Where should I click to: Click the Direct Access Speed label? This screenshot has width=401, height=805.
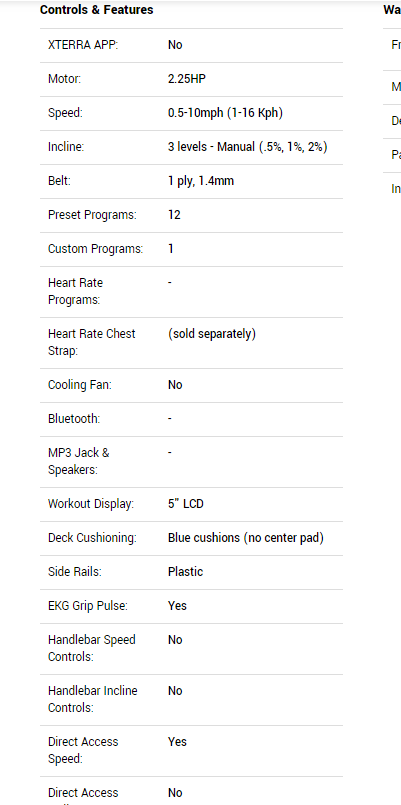tap(83, 750)
